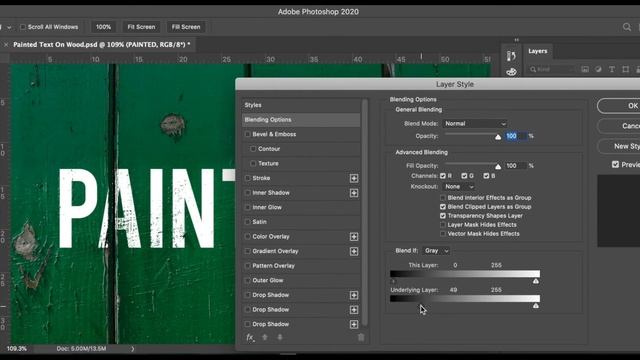This screenshot has height=360, width=640.
Task: Filter layers by shape layers icon
Action: [x=625, y=69]
